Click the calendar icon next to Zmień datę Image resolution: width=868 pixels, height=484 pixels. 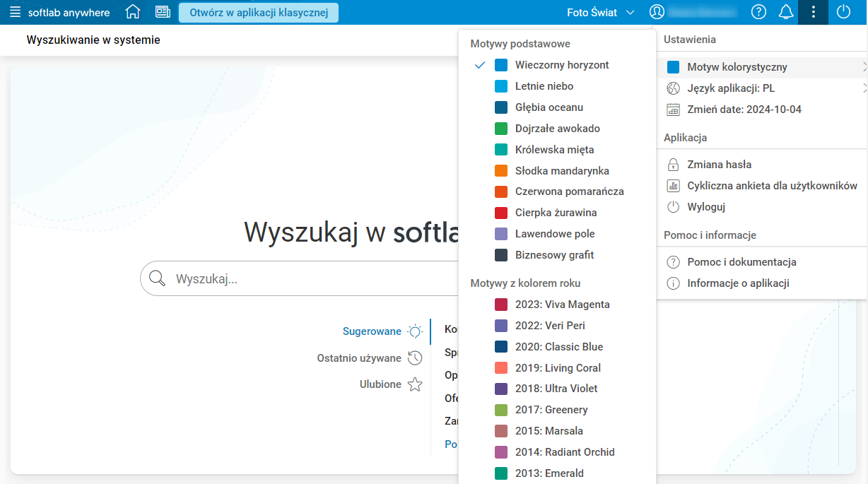(673, 109)
